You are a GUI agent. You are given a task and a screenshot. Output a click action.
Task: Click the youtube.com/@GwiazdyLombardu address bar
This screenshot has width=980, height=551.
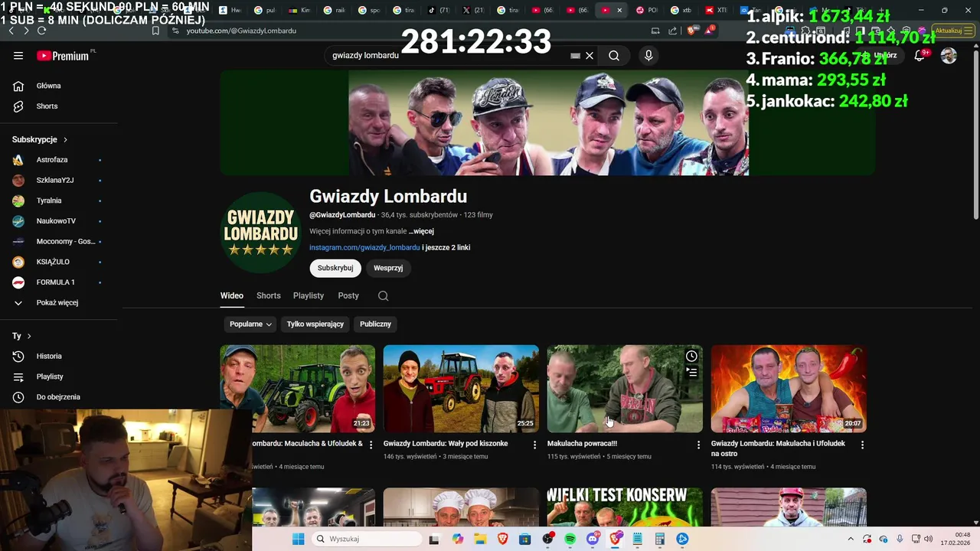tap(241, 31)
